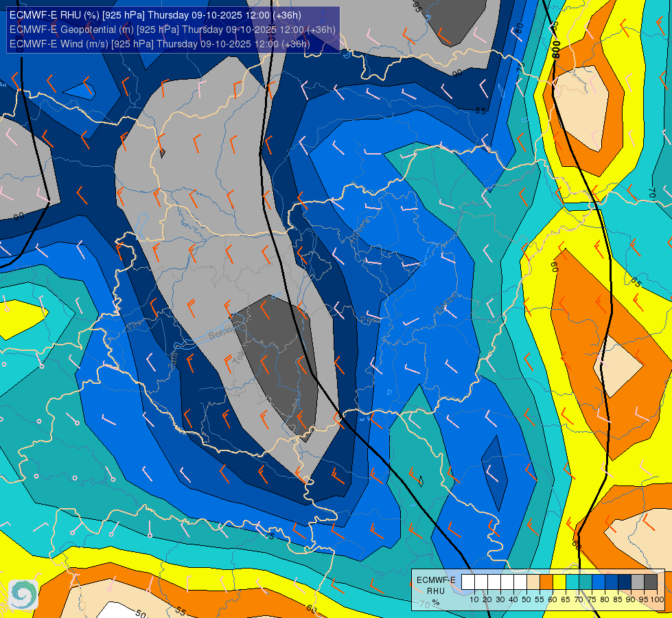Click the '%' unit label in the legend
The width and height of the screenshot is (672, 618).
436,602
